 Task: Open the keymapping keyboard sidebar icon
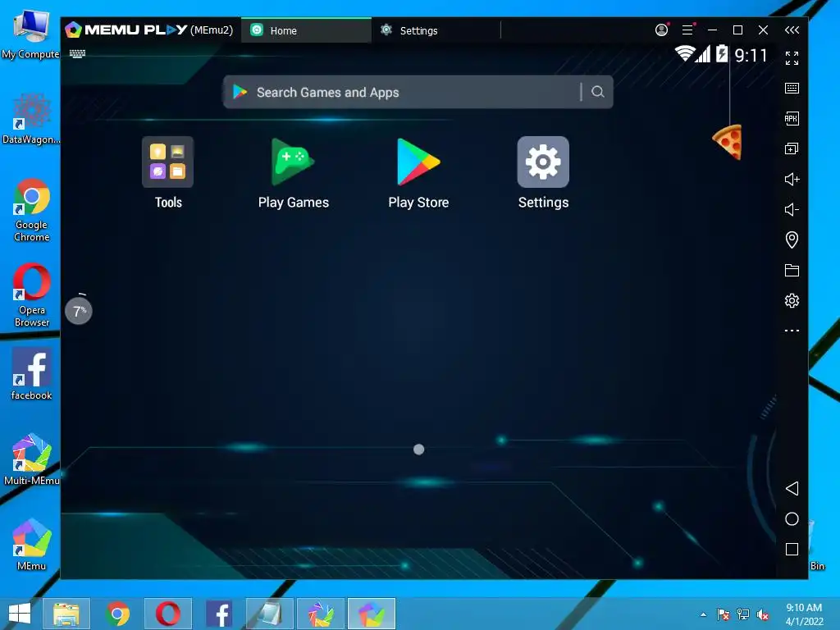tap(792, 89)
